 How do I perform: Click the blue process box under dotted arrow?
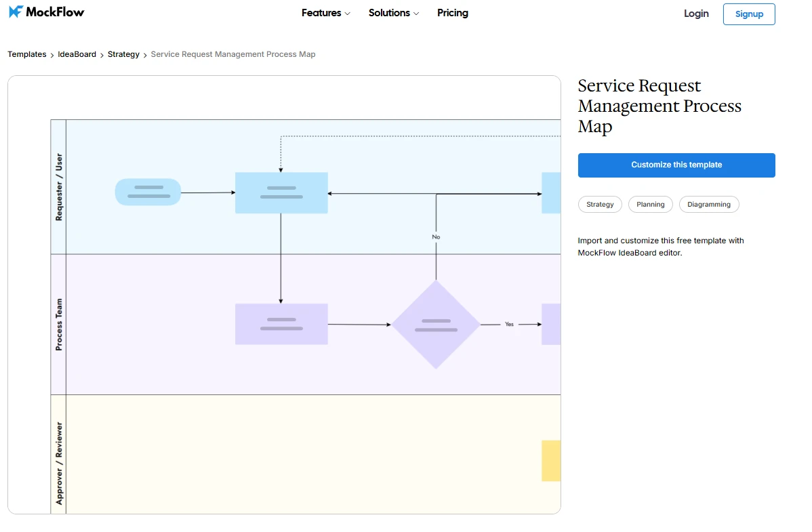click(x=281, y=192)
